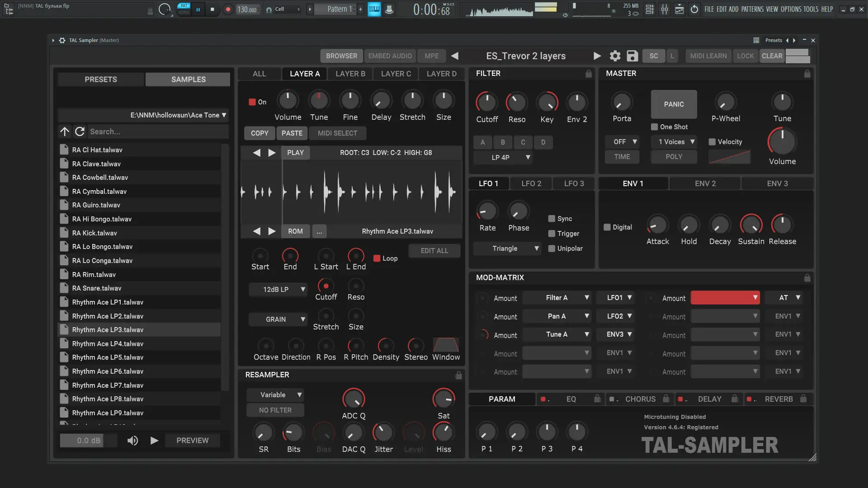Enable the One Shot checkbox
Screen dimensions: 868x488
coord(654,127)
